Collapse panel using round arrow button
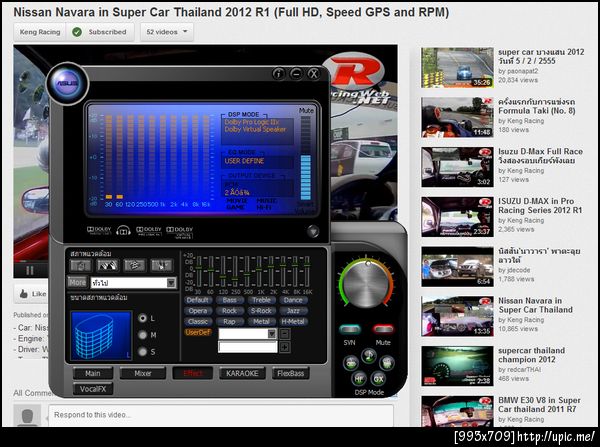This screenshot has height=447, width=600. 313,231
